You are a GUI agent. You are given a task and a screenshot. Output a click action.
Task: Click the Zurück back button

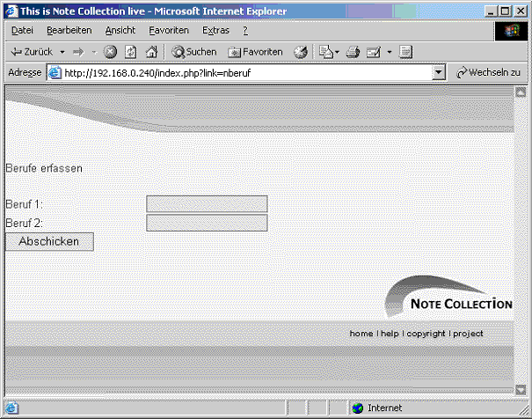(x=33, y=52)
